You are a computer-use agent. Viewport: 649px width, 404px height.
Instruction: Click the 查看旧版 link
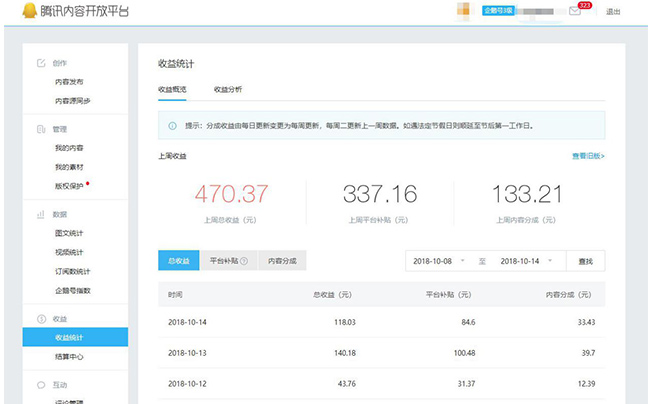(x=587, y=157)
